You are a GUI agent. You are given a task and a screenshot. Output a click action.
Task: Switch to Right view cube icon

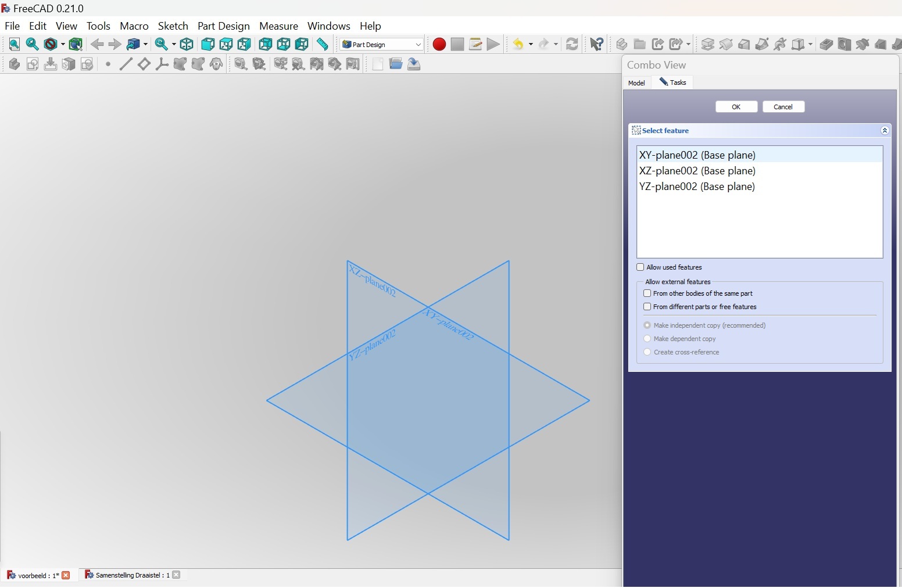(x=244, y=44)
